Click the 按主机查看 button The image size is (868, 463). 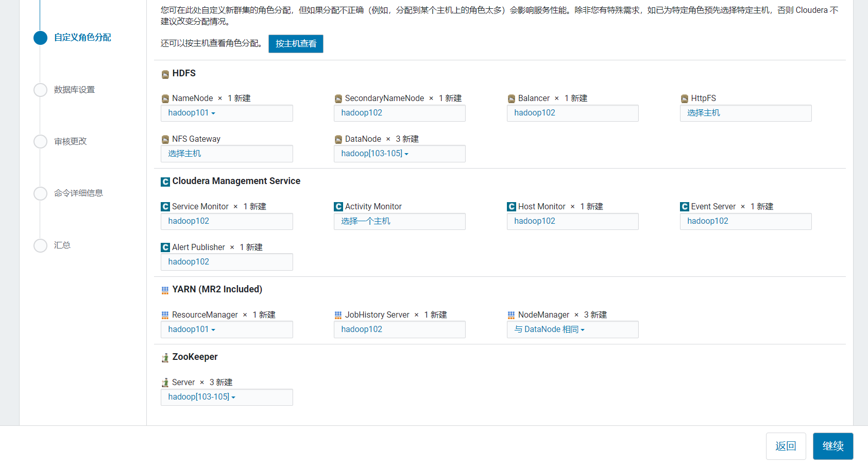[296, 44]
